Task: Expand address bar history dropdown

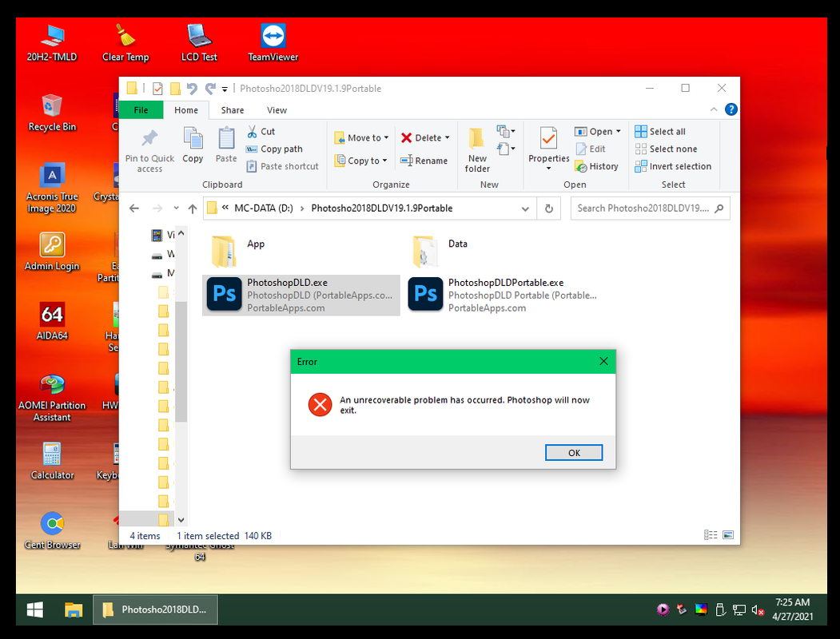Action: point(525,208)
